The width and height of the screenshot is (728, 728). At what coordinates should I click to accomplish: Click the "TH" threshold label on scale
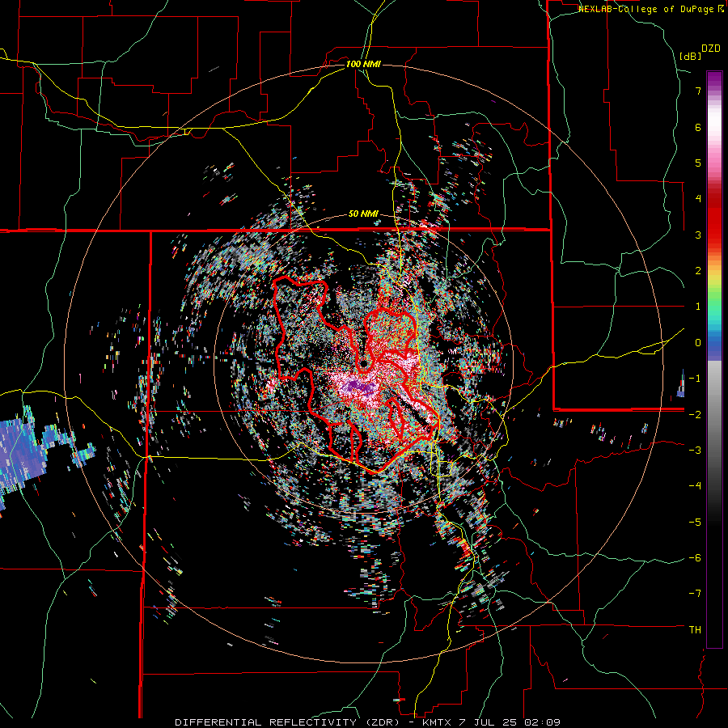click(x=695, y=630)
